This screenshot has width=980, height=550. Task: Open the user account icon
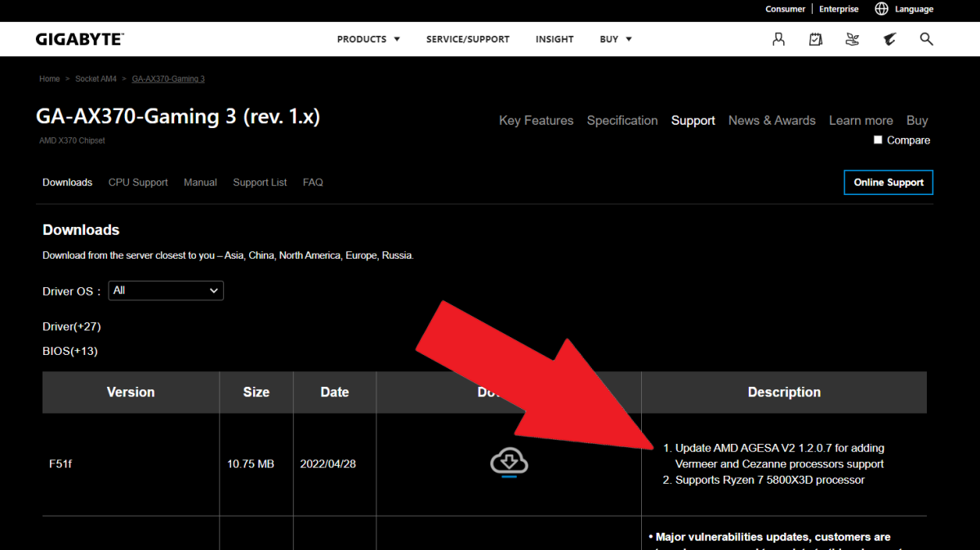pos(778,39)
